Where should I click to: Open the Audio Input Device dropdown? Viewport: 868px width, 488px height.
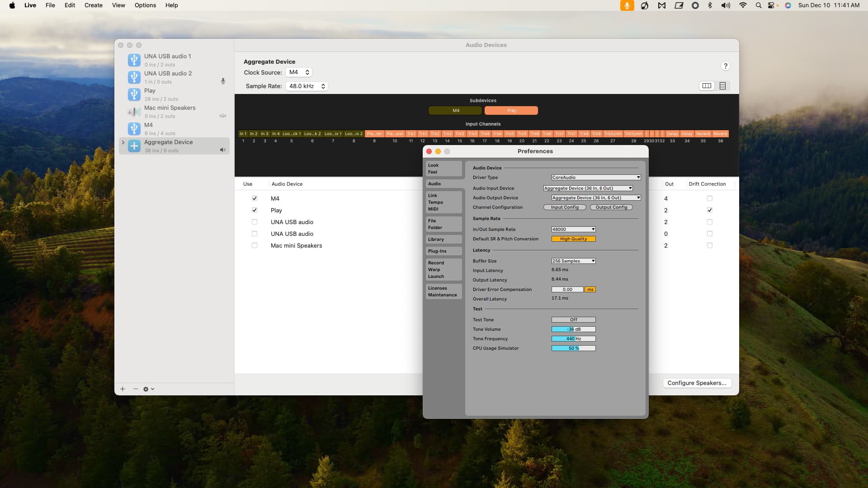[588, 188]
